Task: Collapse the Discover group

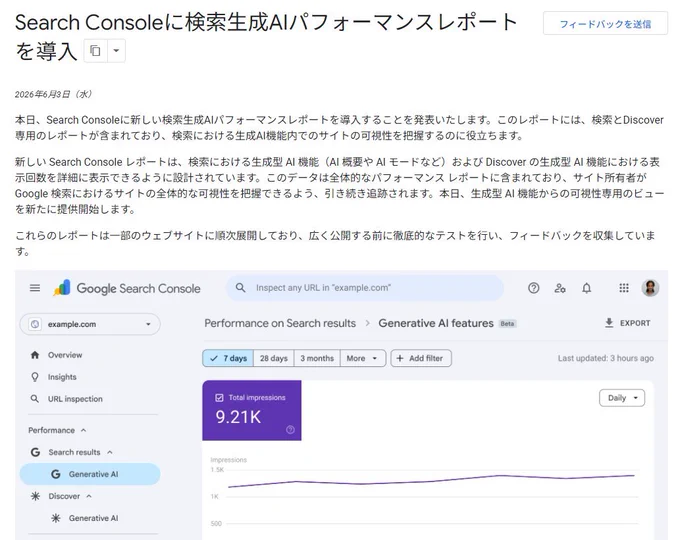Action: tap(89, 496)
